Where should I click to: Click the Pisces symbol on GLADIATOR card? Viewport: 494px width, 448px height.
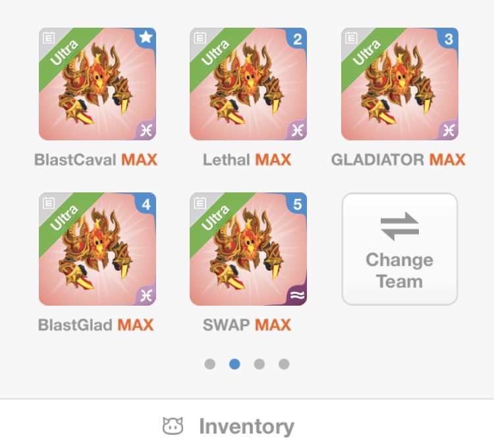pyautogui.click(x=449, y=130)
